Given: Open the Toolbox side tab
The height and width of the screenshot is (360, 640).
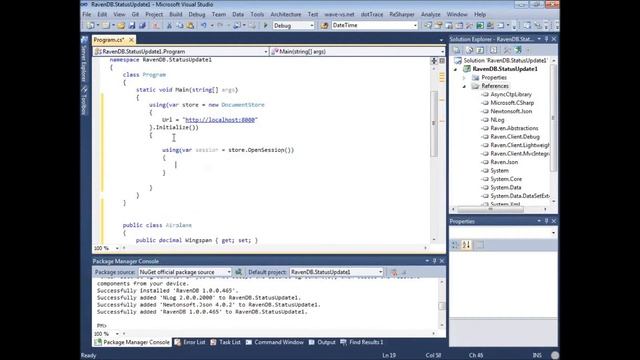Looking at the screenshot, I should pyautogui.click(x=84, y=100).
